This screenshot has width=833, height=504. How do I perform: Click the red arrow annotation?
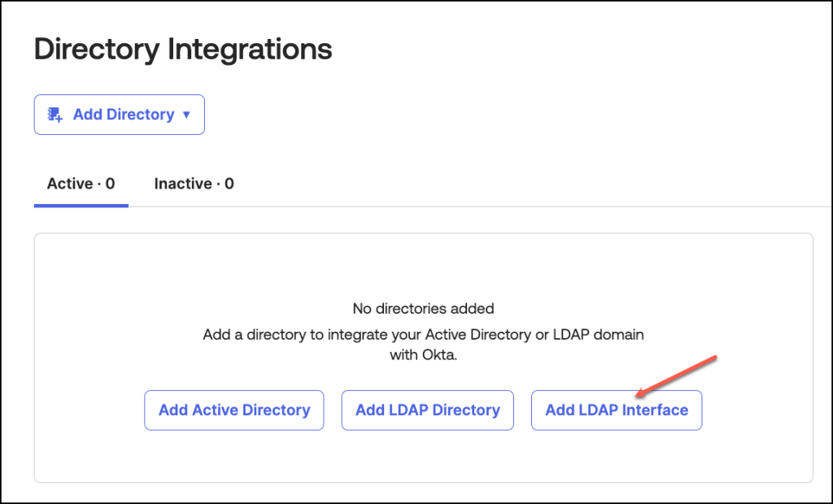pos(675,375)
